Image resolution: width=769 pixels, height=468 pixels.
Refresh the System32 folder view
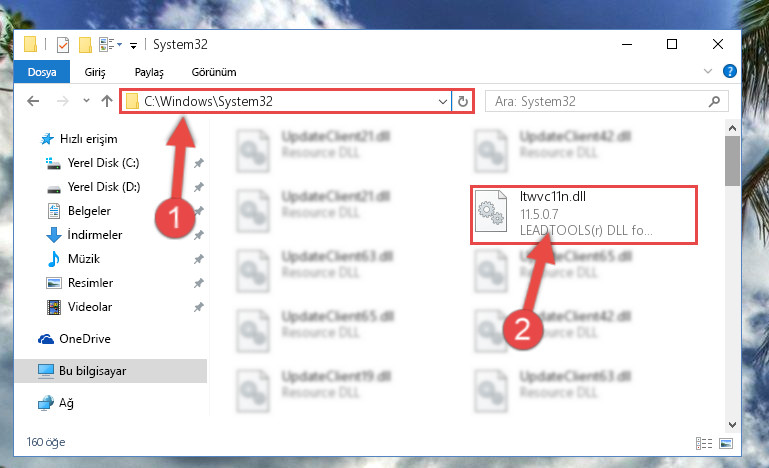pyautogui.click(x=462, y=102)
